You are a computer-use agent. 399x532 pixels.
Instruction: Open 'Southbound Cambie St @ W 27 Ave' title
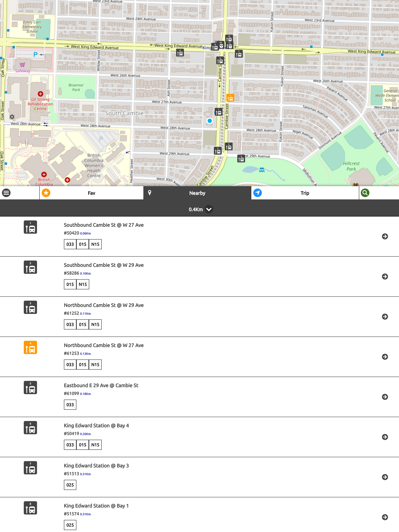(104, 225)
